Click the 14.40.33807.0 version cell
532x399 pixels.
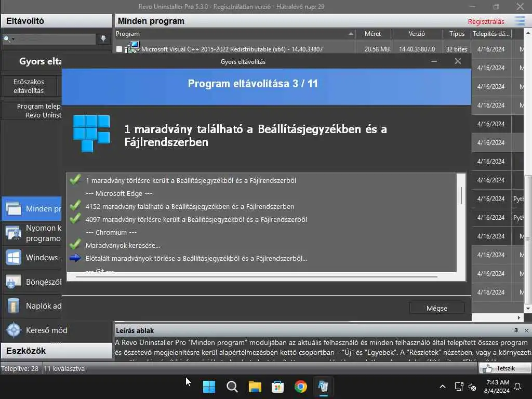click(x=417, y=49)
